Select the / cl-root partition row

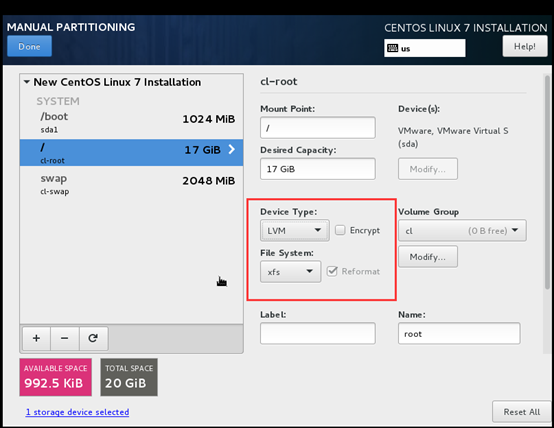click(x=131, y=153)
